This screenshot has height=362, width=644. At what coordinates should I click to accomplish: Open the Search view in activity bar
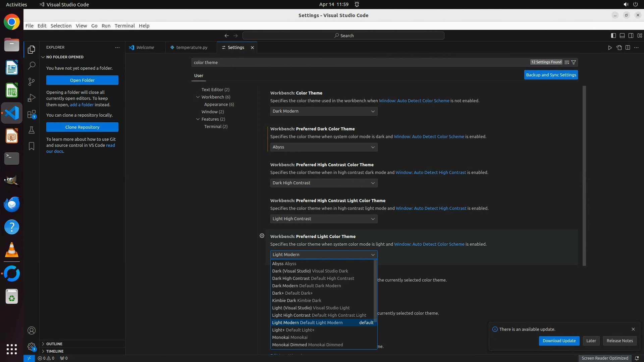pos(32,65)
